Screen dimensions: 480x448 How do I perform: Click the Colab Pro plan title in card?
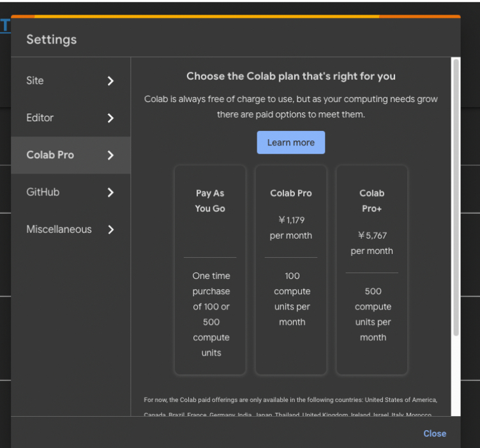point(291,193)
